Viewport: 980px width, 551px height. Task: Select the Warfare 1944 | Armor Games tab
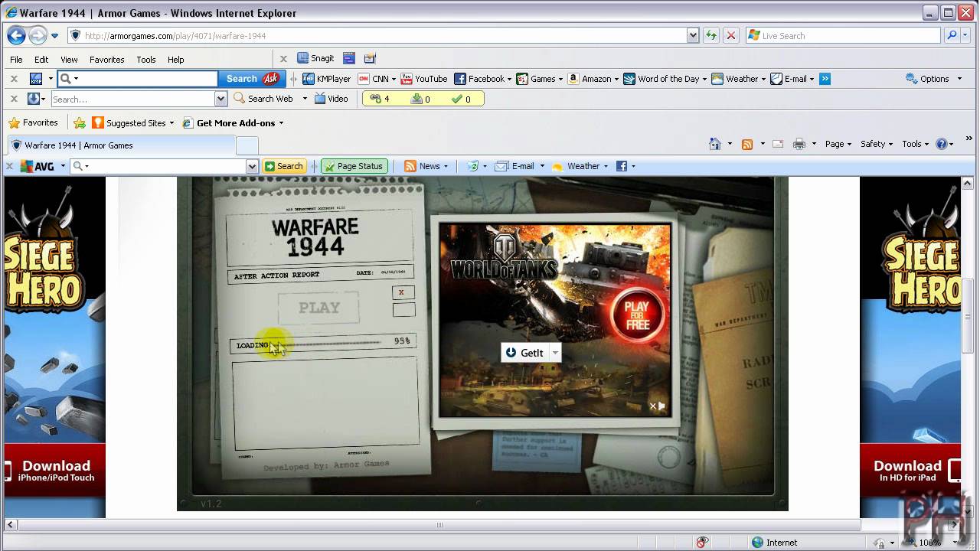point(122,145)
